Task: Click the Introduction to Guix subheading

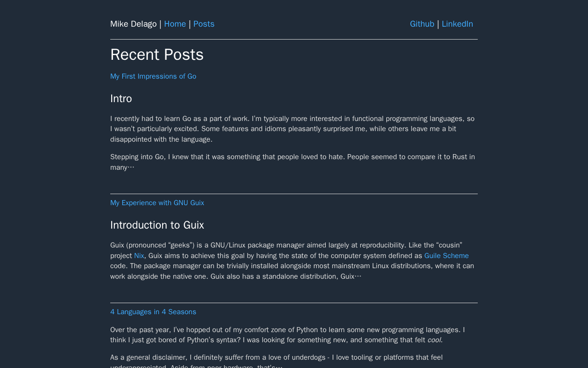Action: [x=157, y=225]
